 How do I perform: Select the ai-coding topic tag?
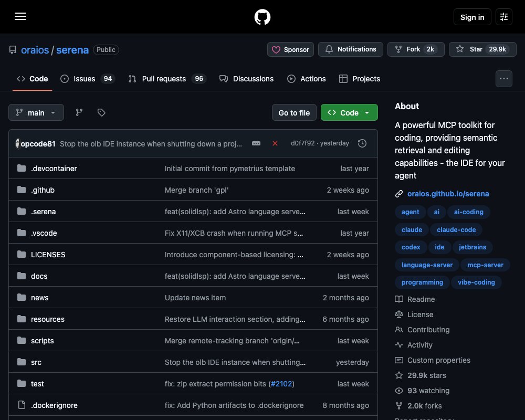pyautogui.click(x=468, y=212)
